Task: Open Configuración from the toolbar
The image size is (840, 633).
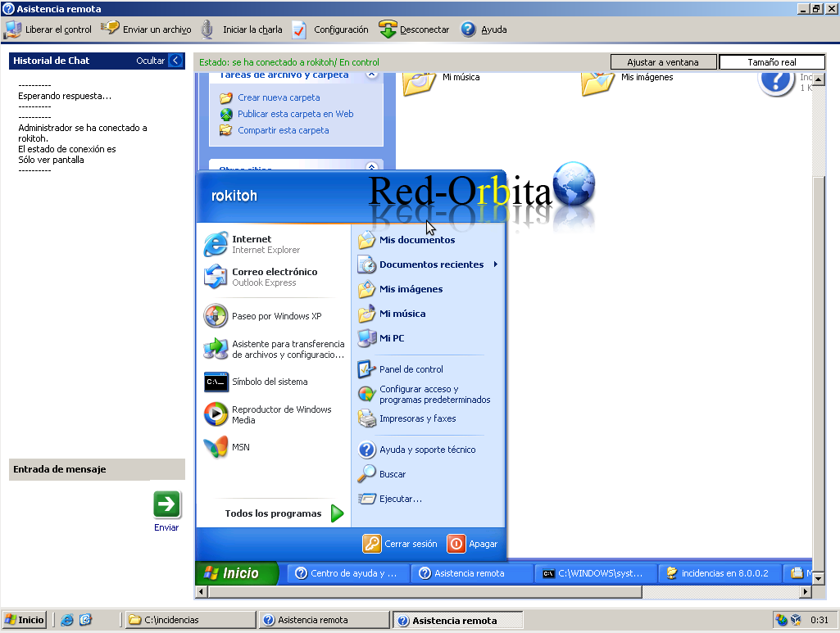Action: [x=299, y=29]
